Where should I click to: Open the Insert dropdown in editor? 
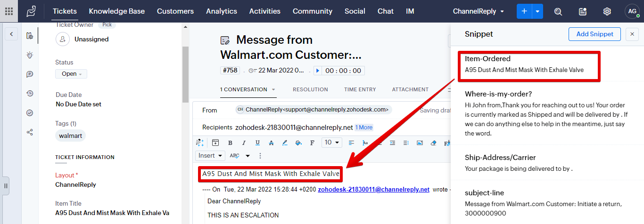[210, 156]
